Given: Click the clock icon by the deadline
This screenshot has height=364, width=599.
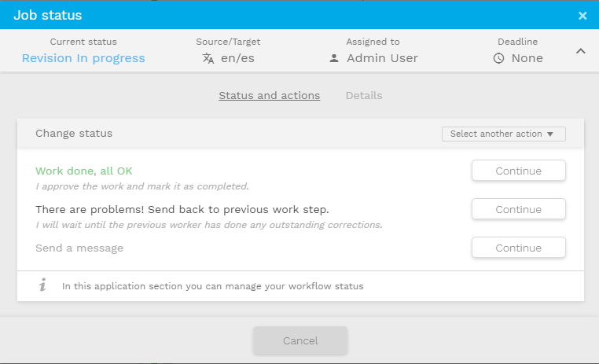Looking at the screenshot, I should (498, 58).
